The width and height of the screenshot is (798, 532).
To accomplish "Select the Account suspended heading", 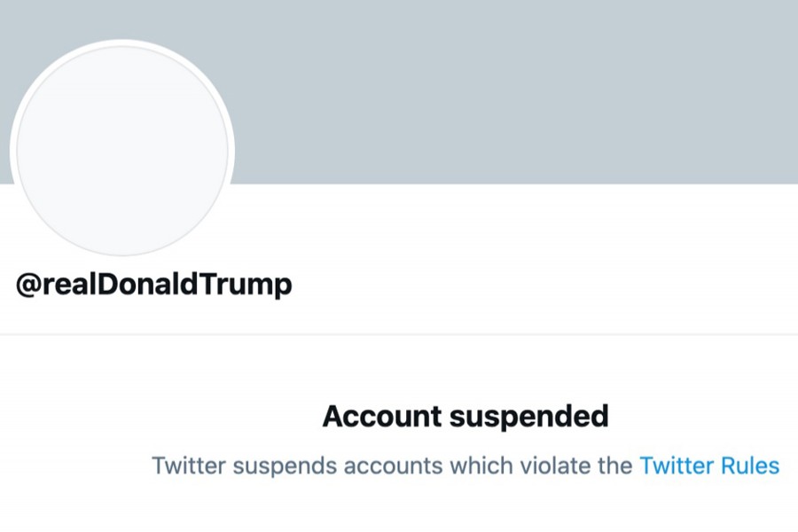I will pos(466,416).
